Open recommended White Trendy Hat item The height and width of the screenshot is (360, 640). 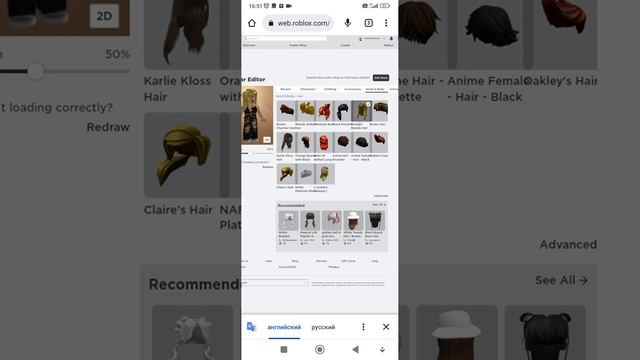point(353,221)
